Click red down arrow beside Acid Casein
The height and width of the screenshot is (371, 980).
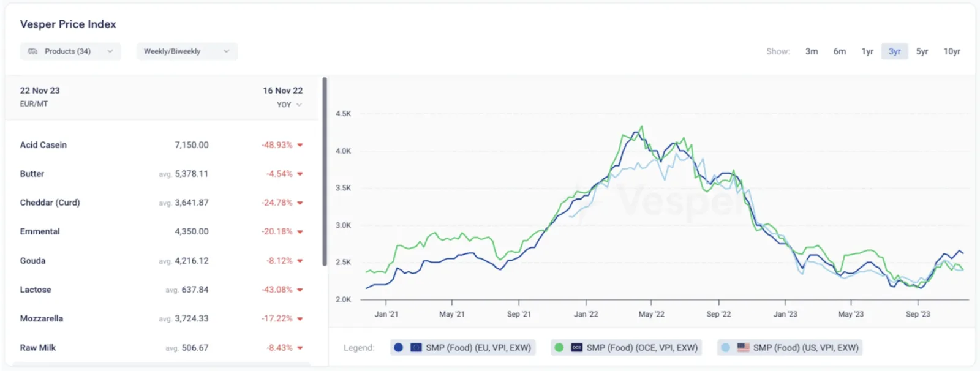tap(300, 145)
